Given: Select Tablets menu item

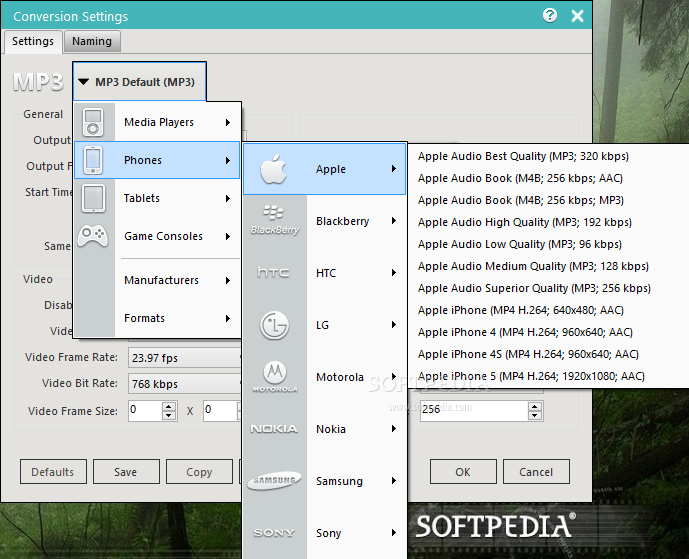Looking at the screenshot, I should [157, 198].
